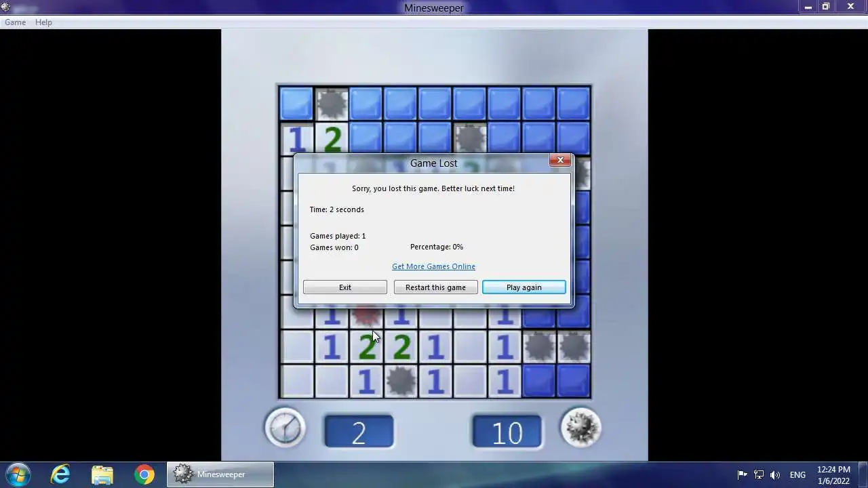Click the mine in the top row
The width and height of the screenshot is (868, 488).
tap(332, 104)
